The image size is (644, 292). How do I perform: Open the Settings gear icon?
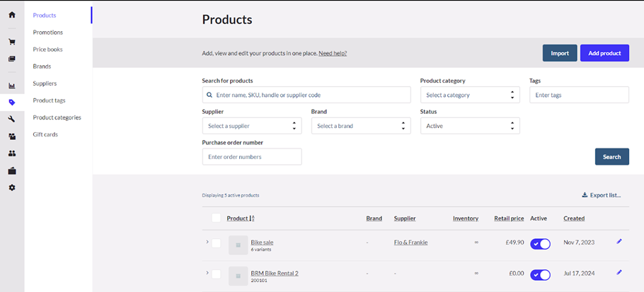coord(11,187)
